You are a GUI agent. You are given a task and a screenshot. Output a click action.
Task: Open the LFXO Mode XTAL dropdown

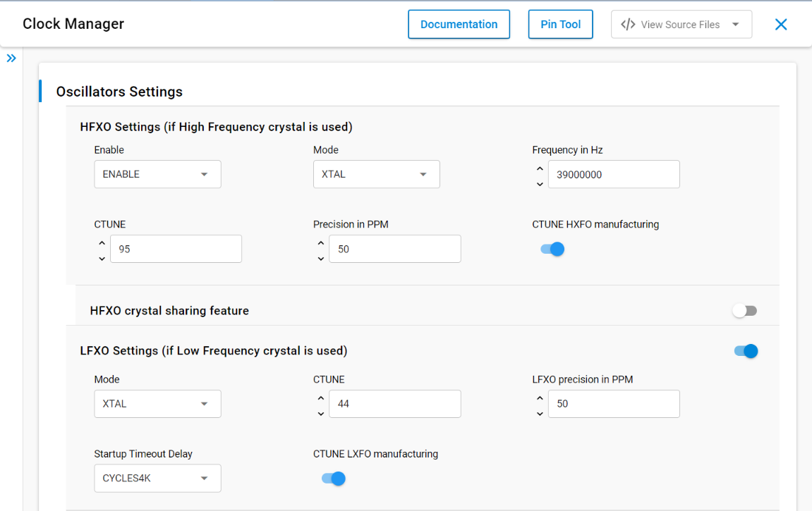click(x=157, y=404)
